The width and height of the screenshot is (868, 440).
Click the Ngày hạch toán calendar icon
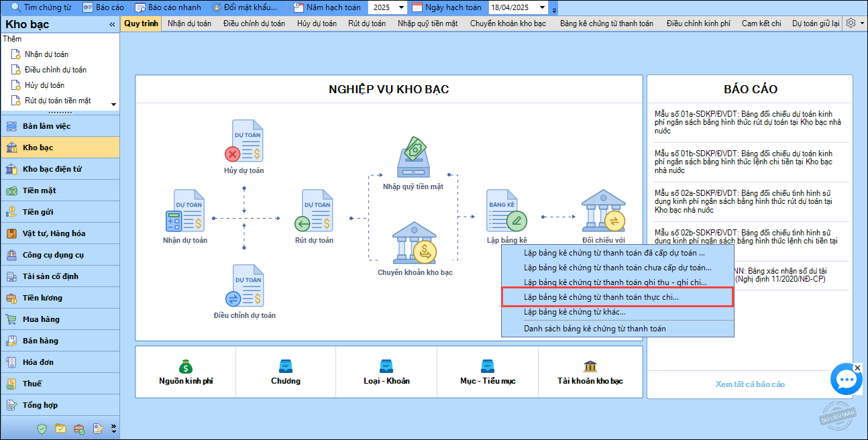tap(417, 7)
